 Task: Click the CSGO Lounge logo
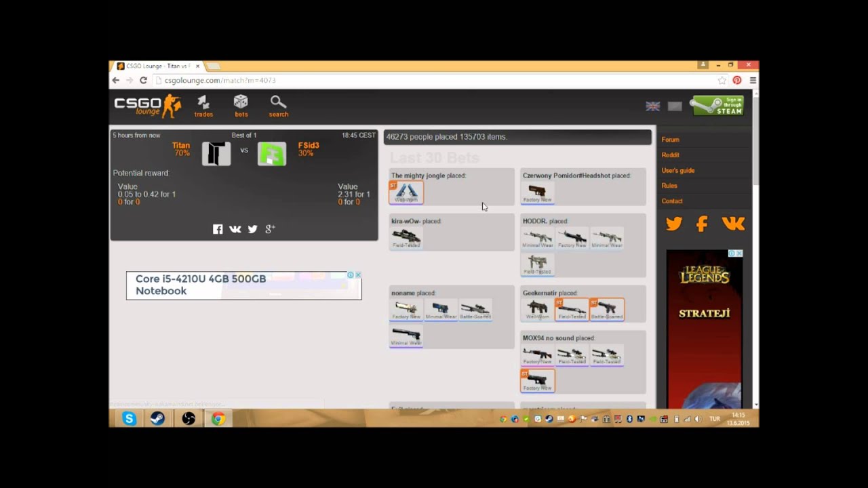coord(147,105)
